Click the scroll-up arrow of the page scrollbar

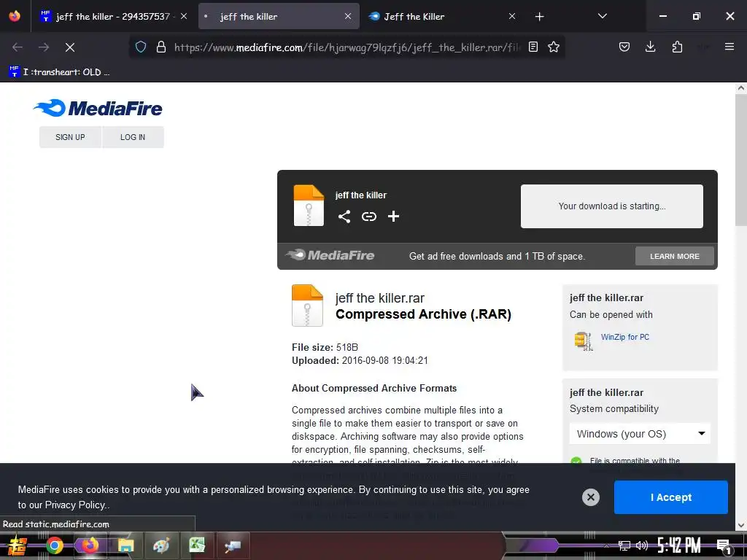pos(740,88)
